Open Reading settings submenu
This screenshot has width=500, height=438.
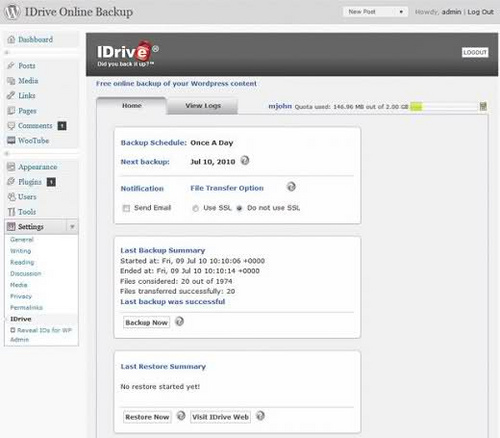pyautogui.click(x=22, y=262)
